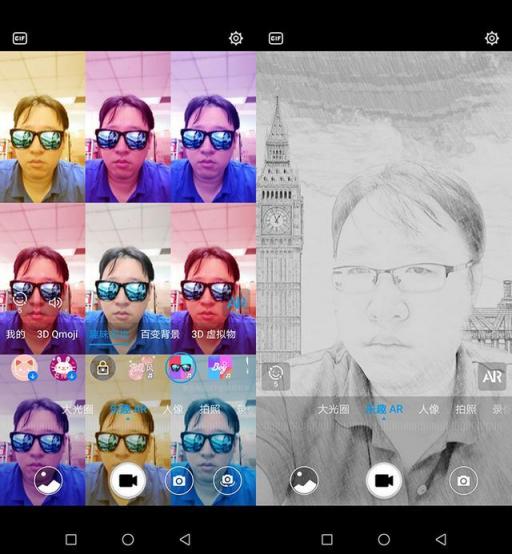The image size is (512, 554).
Task: Open beauty level icon on right screen
Action: pos(276,376)
